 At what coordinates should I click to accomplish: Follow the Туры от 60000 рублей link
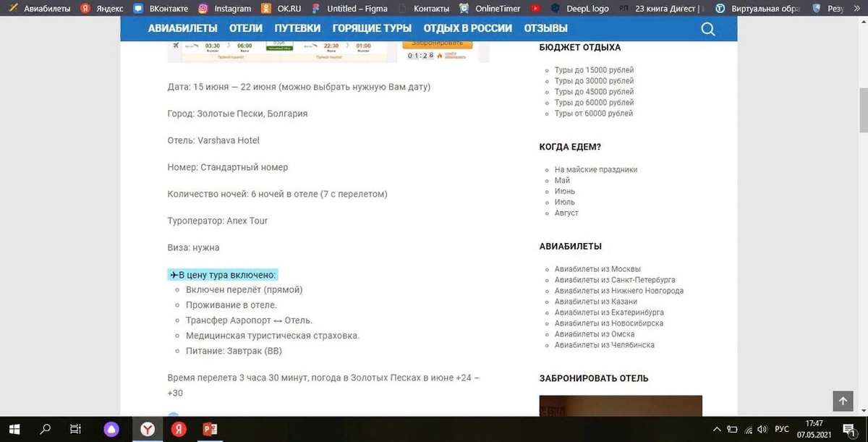(594, 114)
